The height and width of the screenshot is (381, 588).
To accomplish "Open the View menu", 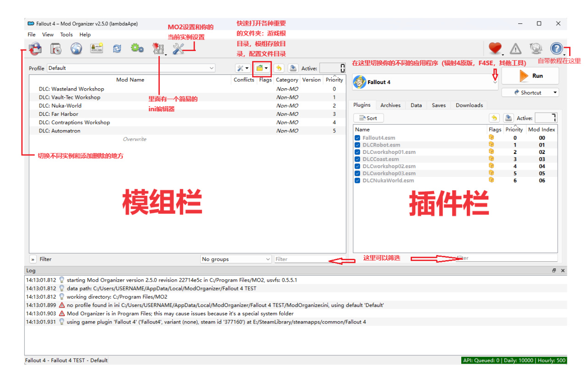I will [48, 34].
